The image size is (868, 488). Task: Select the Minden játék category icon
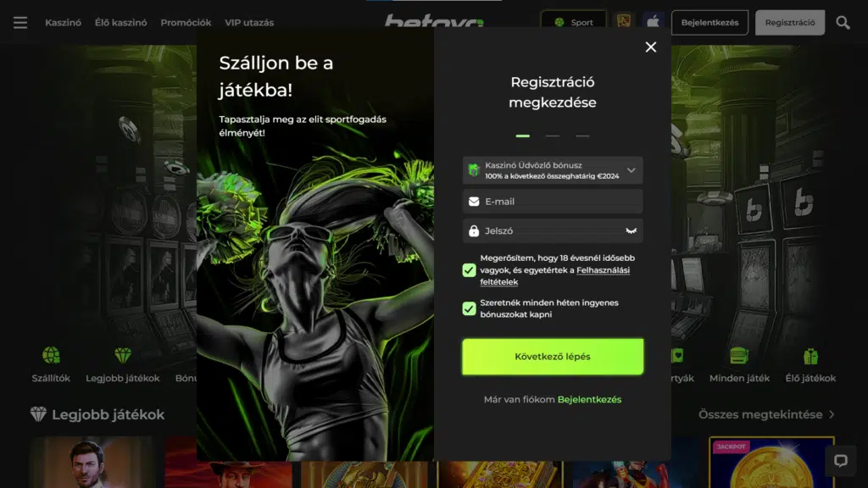(x=739, y=355)
